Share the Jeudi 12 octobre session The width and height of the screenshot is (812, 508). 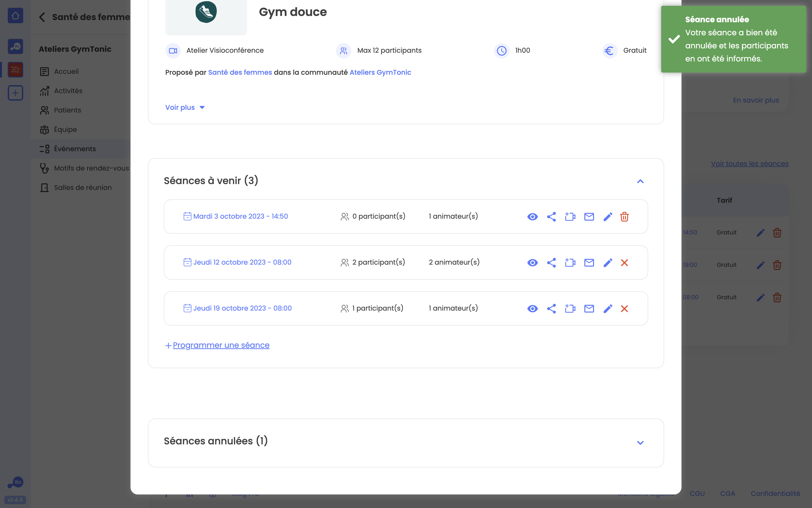click(x=551, y=263)
